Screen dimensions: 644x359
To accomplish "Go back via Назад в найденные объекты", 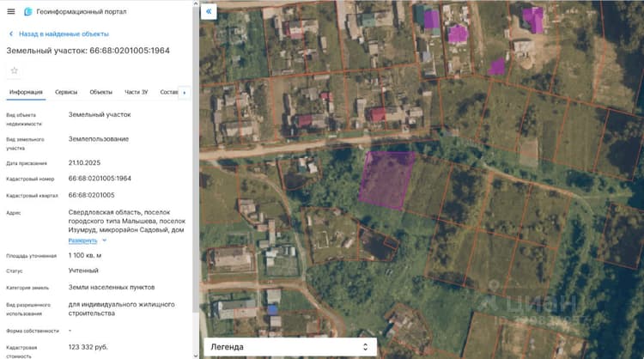I will tap(64, 34).
